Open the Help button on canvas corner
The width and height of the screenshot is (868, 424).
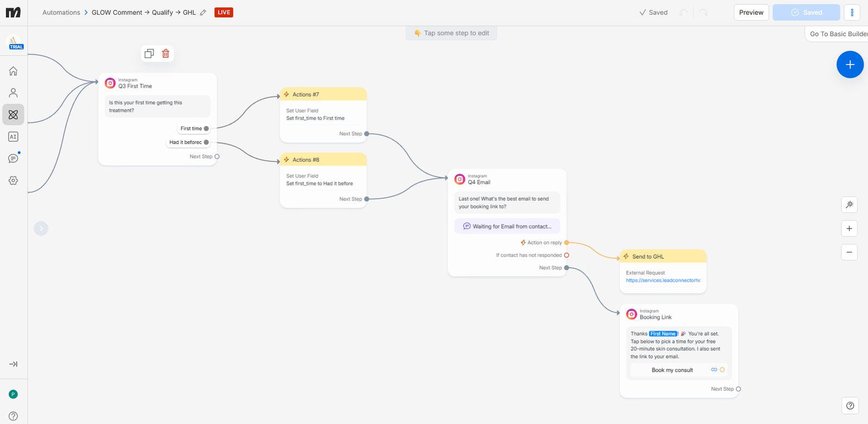point(850,406)
